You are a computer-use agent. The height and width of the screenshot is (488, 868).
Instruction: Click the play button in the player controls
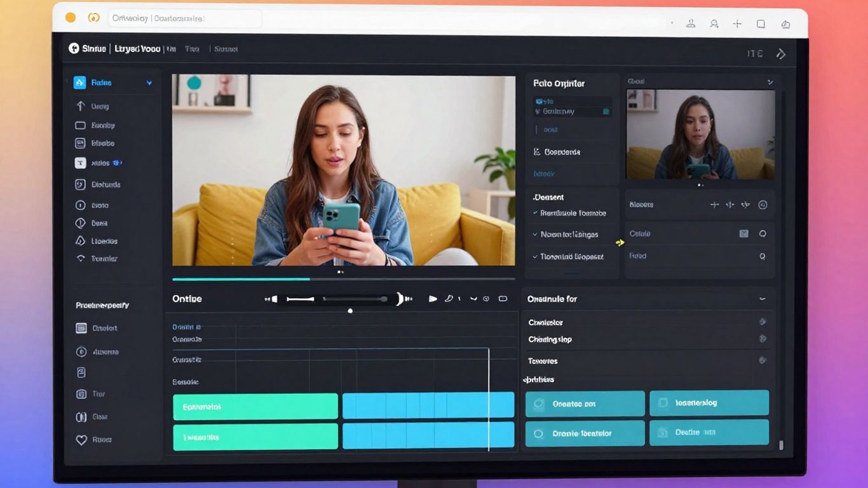(x=433, y=299)
